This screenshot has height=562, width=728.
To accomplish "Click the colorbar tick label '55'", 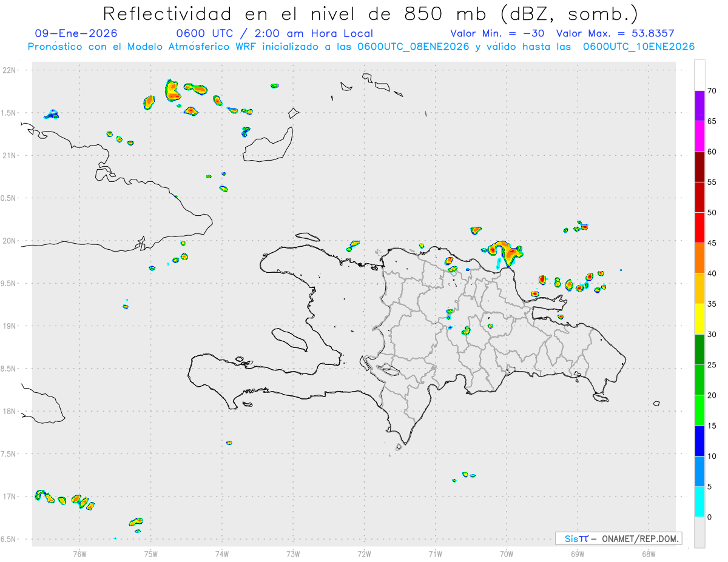I will (x=712, y=182).
